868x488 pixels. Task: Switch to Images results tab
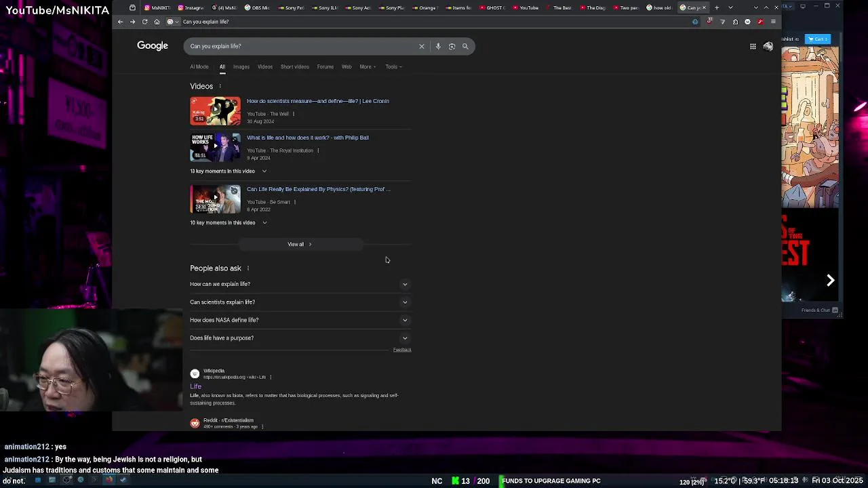[241, 66]
